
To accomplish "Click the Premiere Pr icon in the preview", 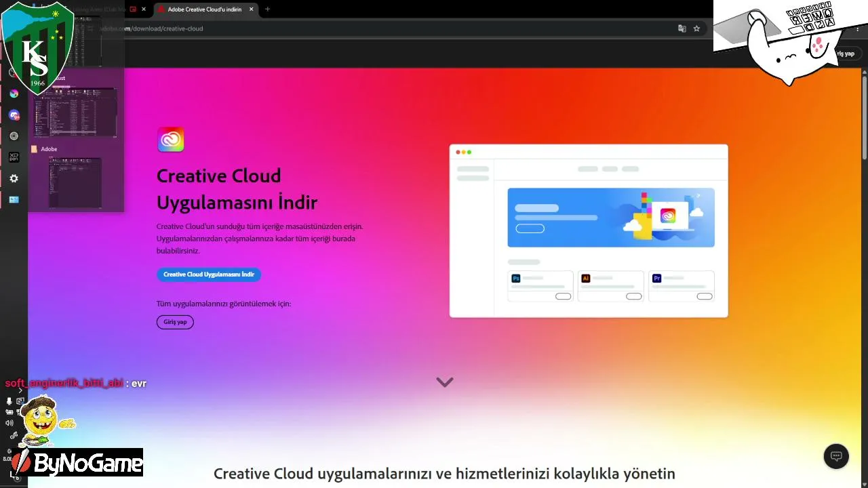I will pos(656,279).
